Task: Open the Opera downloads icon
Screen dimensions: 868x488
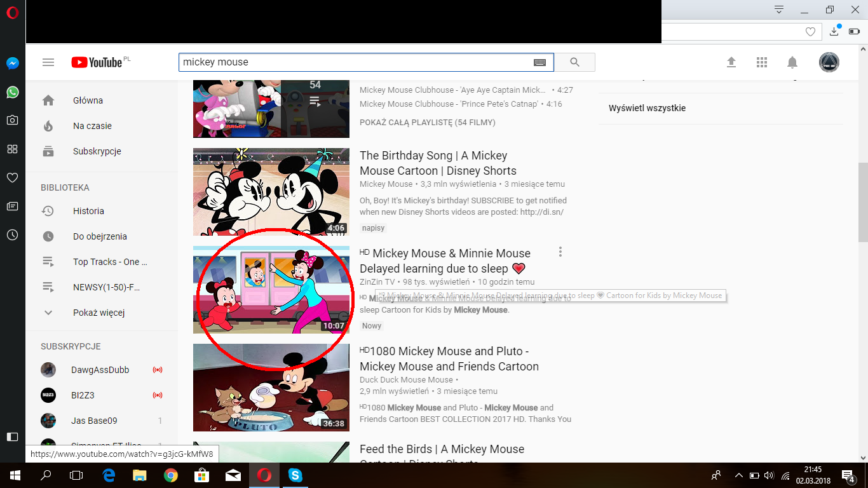Action: [x=835, y=31]
